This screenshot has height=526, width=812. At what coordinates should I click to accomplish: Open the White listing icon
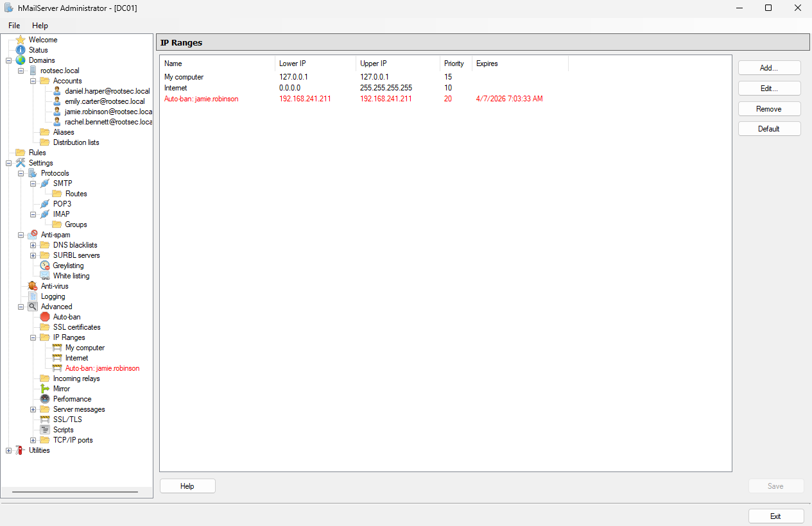(45, 276)
